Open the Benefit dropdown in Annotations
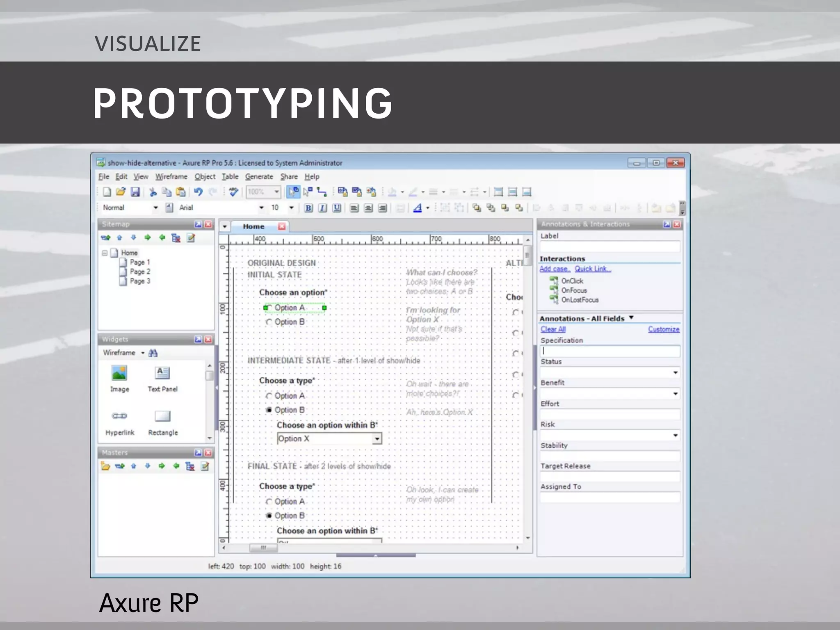Screen dimensions: 840x630 [x=675, y=394]
